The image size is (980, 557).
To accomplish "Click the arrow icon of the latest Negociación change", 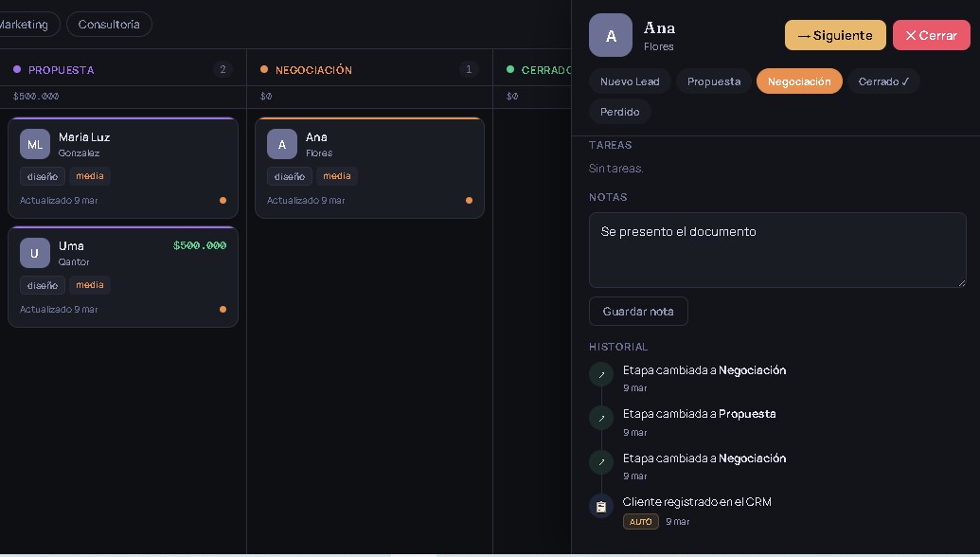I will pyautogui.click(x=601, y=375).
